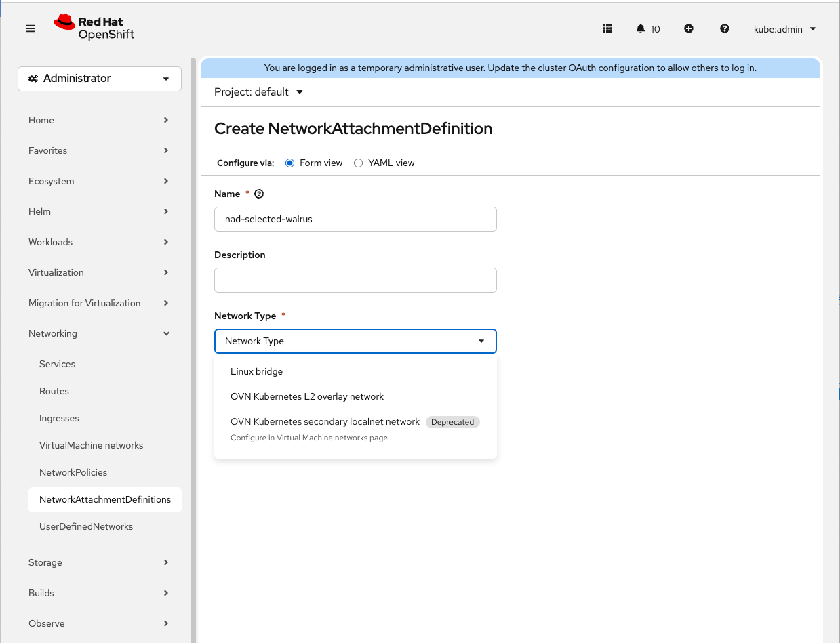Screen dimensions: 840x643
Task: Click the Name field help icon
Action: coord(259,194)
